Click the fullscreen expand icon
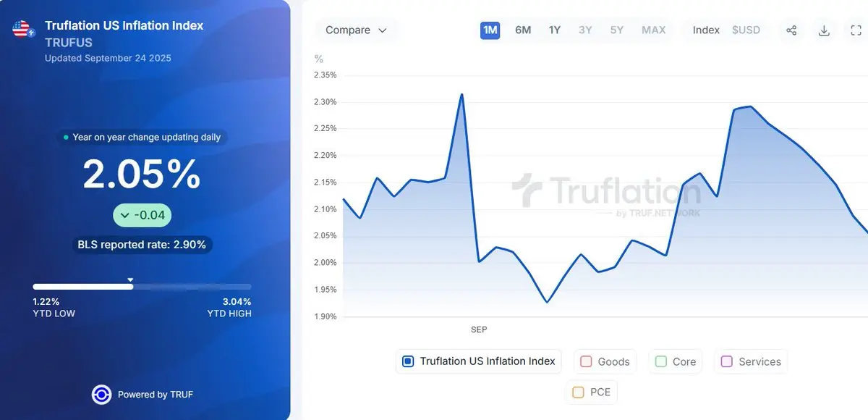This screenshot has width=868, height=420. tap(856, 30)
